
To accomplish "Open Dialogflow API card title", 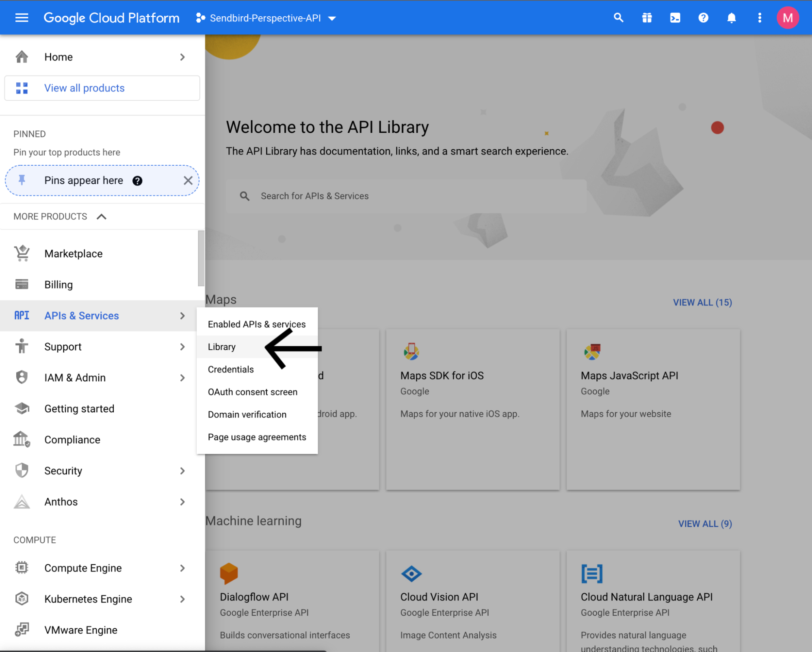I will point(254,597).
